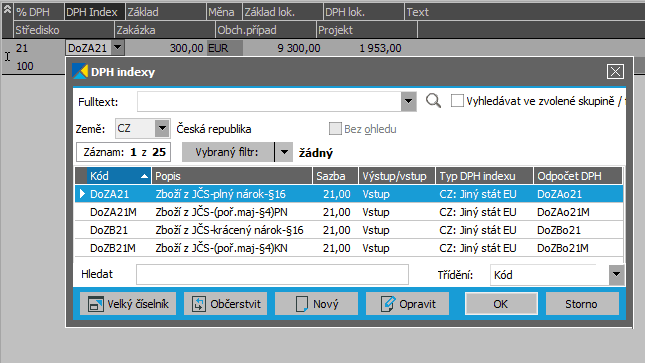Screen dimensions: 645x363
Task: Click the EUR currency cell in background grid
Action: [224, 48]
